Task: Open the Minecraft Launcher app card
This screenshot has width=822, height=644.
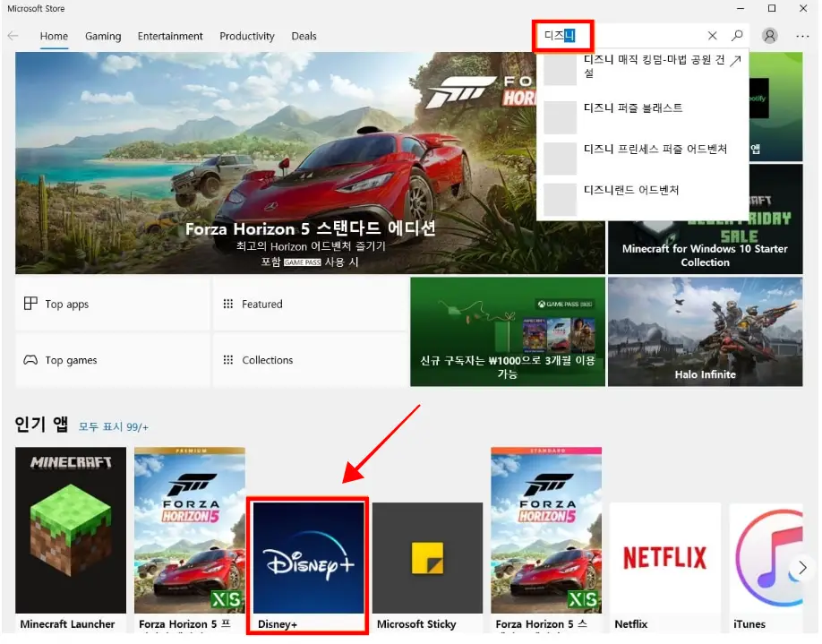Action: pyautogui.click(x=71, y=539)
